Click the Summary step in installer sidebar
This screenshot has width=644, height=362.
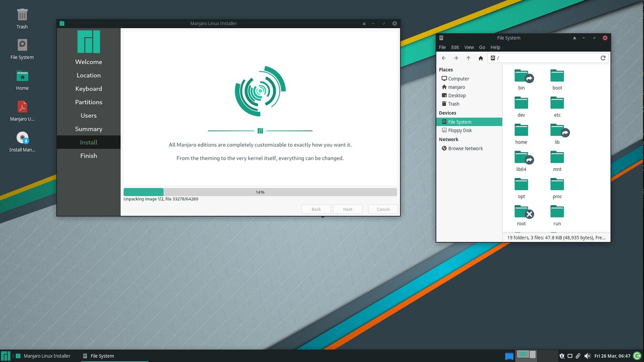point(89,129)
